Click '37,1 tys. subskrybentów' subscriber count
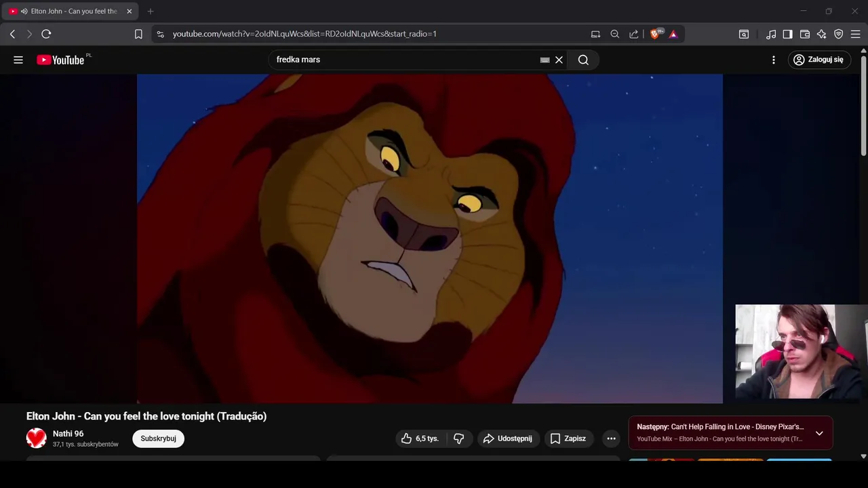This screenshot has height=488, width=868. click(85, 445)
